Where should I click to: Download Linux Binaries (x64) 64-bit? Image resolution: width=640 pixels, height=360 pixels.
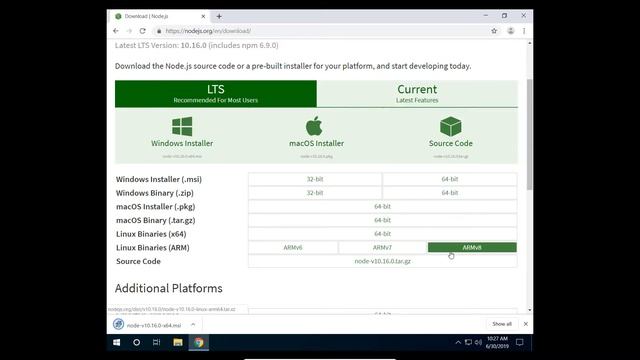(x=382, y=234)
